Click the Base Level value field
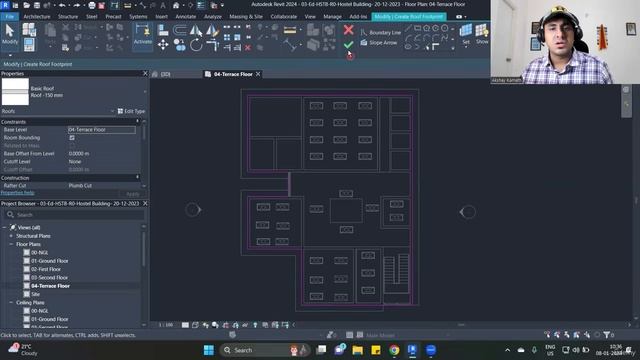 102,130
